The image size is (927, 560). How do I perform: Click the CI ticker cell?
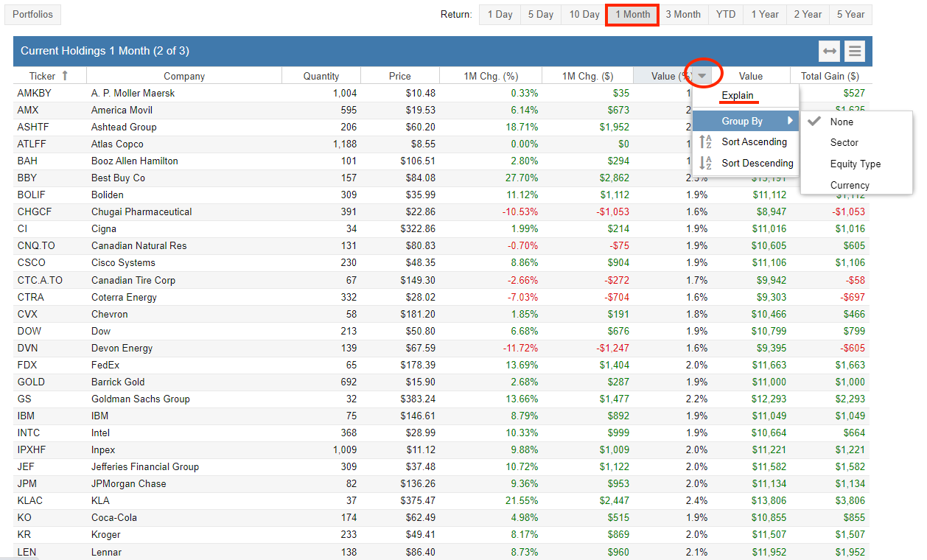(x=22, y=228)
